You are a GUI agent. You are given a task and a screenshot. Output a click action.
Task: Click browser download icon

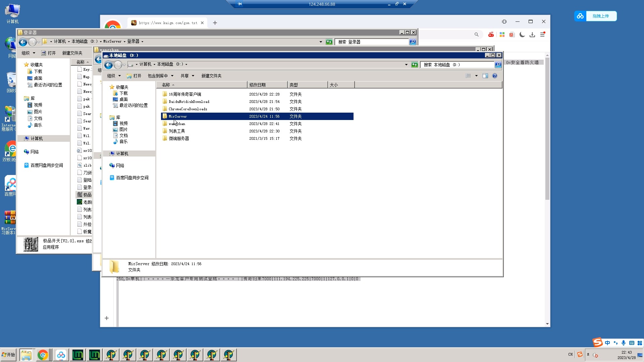pyautogui.click(x=532, y=35)
